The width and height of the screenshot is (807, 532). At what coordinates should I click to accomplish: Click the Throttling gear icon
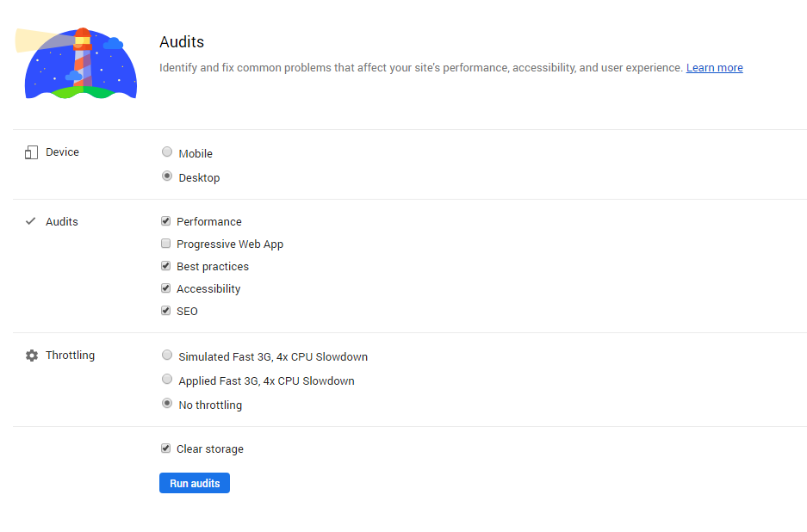point(32,356)
